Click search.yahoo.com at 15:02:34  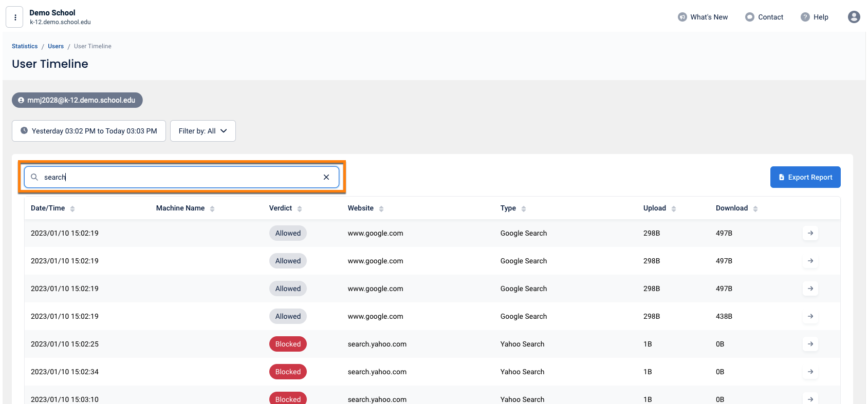[x=377, y=372]
